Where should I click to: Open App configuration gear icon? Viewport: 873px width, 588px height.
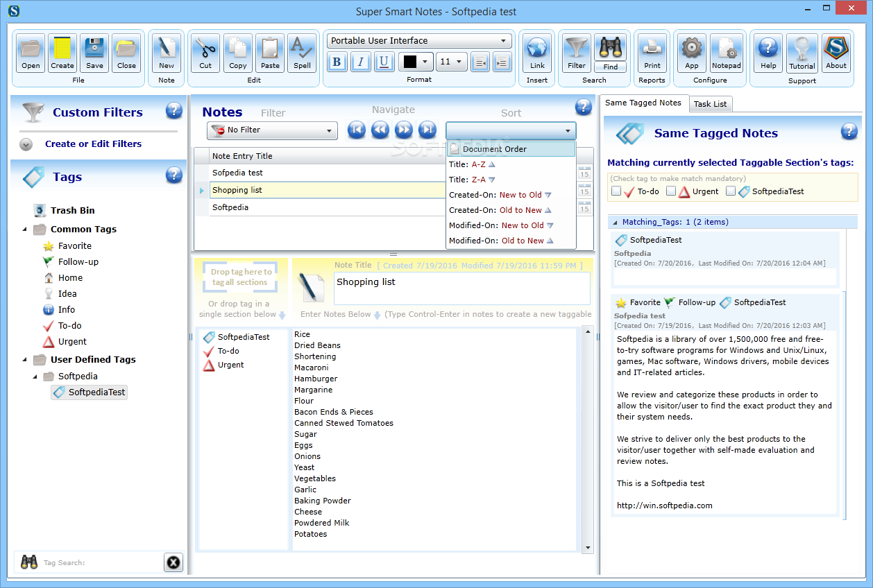(692, 53)
